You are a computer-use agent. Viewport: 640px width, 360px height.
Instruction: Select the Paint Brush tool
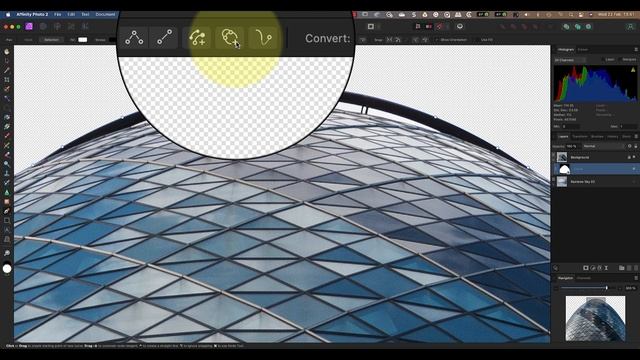(7, 136)
